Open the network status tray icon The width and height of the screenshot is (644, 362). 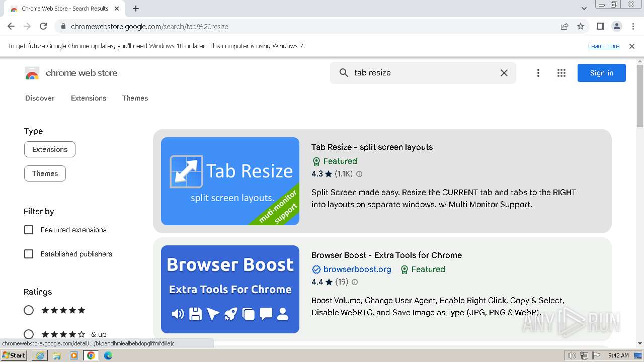click(584, 355)
